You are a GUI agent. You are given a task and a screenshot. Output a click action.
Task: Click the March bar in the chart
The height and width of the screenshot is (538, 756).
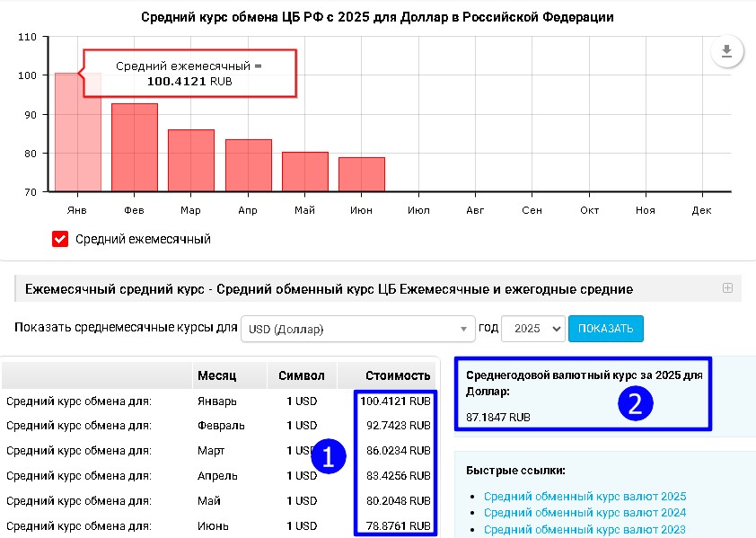coord(191,160)
